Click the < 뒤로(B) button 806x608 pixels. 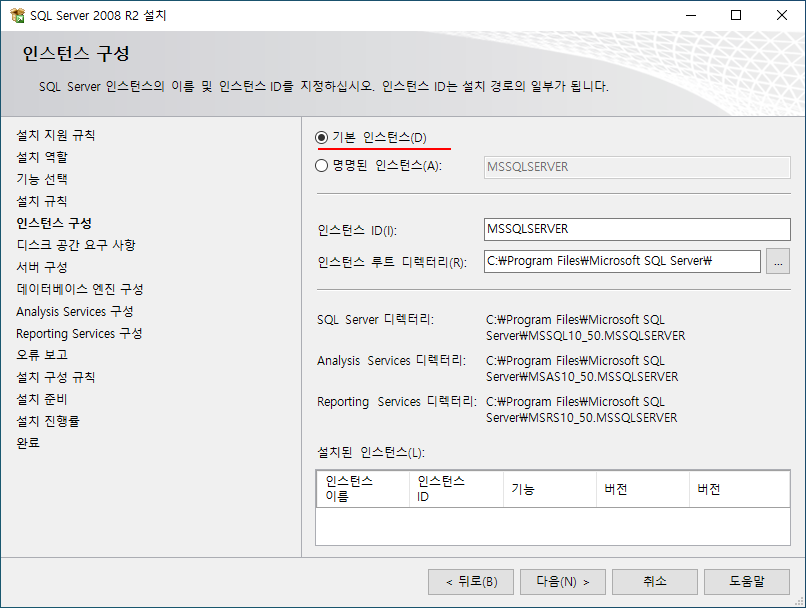471,582
